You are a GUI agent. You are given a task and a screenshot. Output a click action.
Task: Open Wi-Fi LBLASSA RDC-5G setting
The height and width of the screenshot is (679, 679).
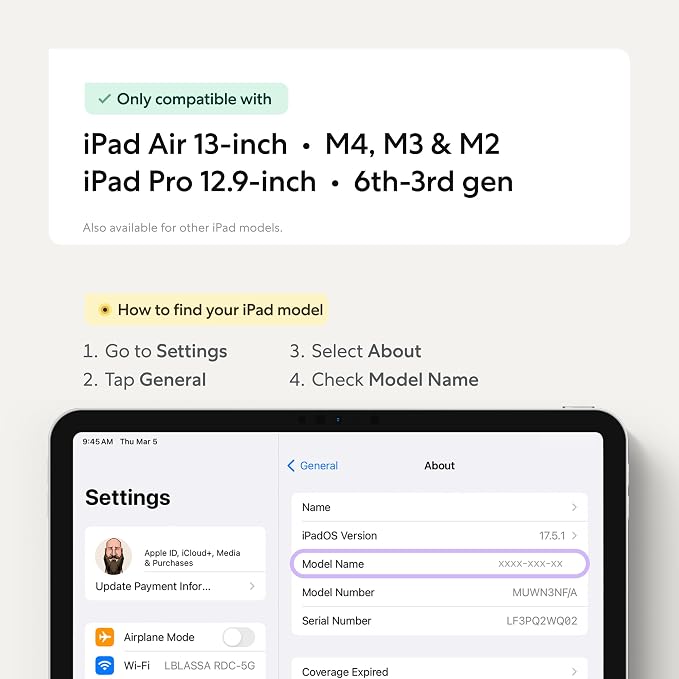pyautogui.click(x=175, y=665)
